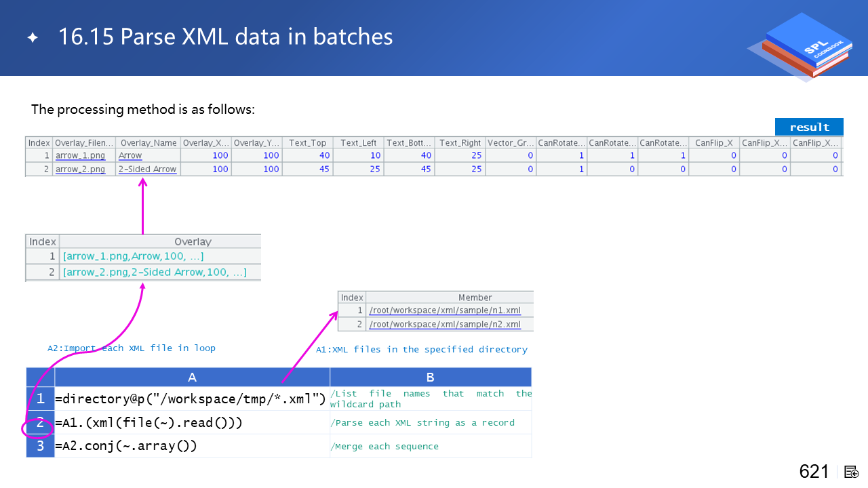Click the sparkle icon before the title
868x488 pixels.
33,38
